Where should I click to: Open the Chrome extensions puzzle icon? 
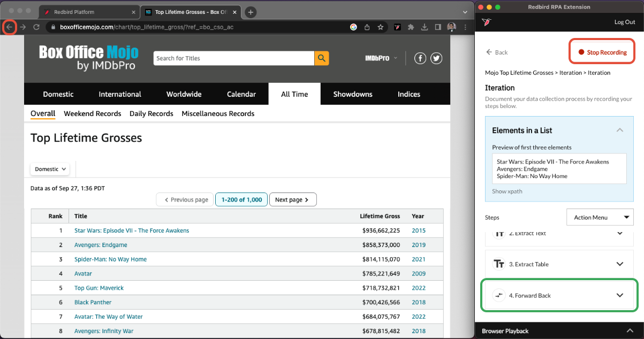point(411,27)
